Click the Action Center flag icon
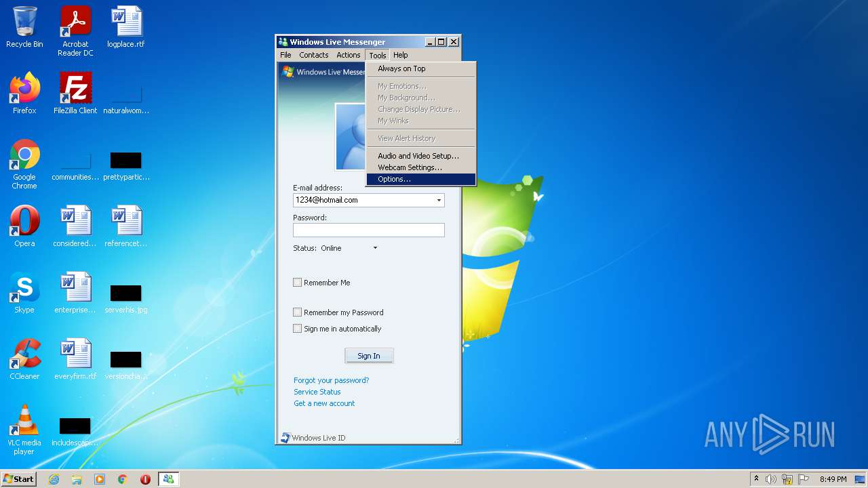 click(x=804, y=479)
